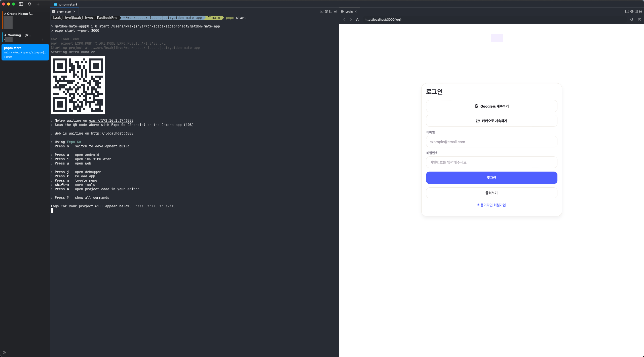Click terminal icon on pnpm start tab
644x357 pixels.
coord(53,12)
